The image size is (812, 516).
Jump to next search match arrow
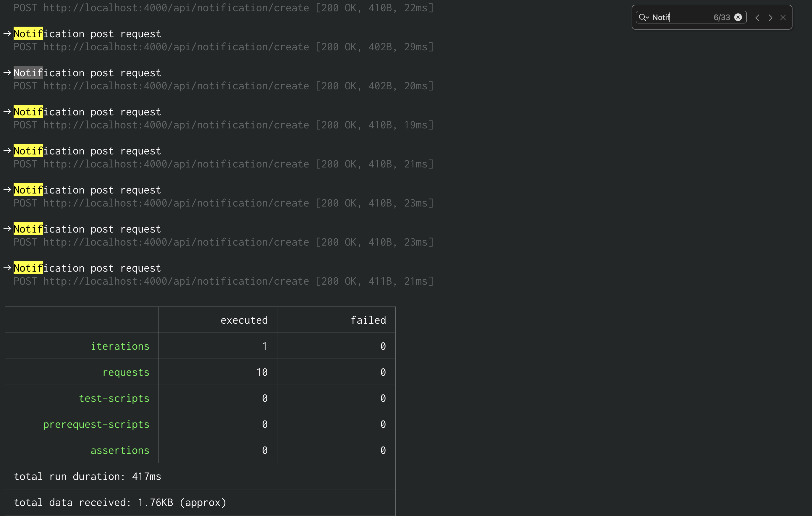click(770, 17)
